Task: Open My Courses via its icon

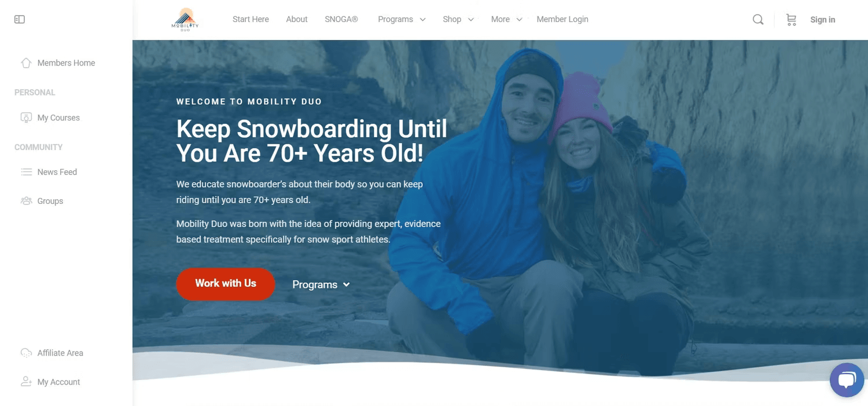Action: [26, 118]
